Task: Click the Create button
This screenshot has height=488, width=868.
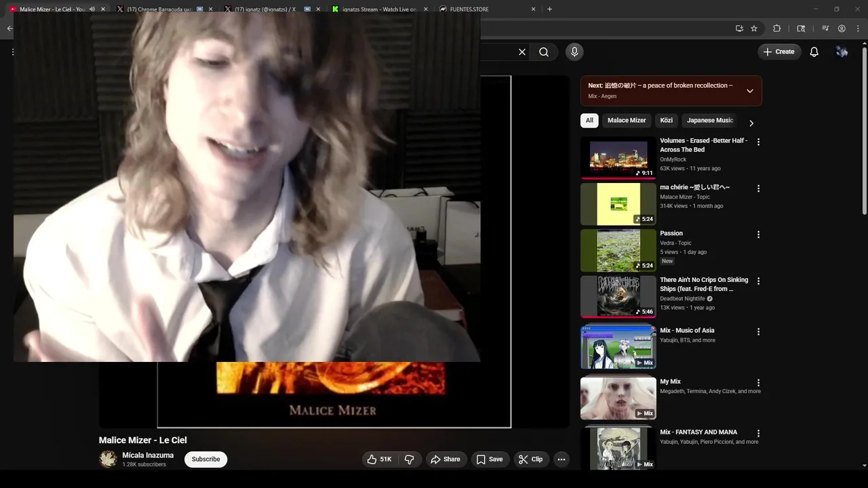Action: (x=779, y=52)
